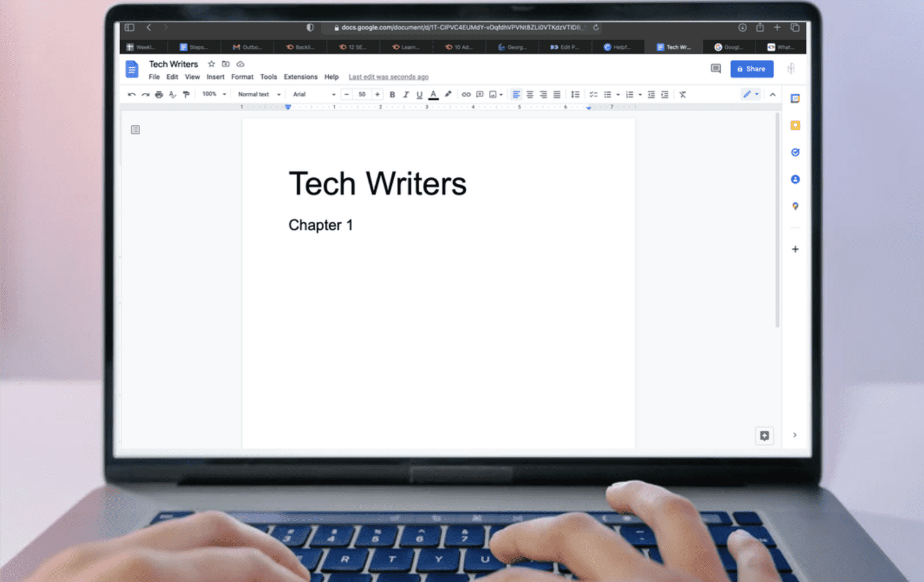This screenshot has height=582, width=924.
Task: Open the Insert menu
Action: (215, 77)
